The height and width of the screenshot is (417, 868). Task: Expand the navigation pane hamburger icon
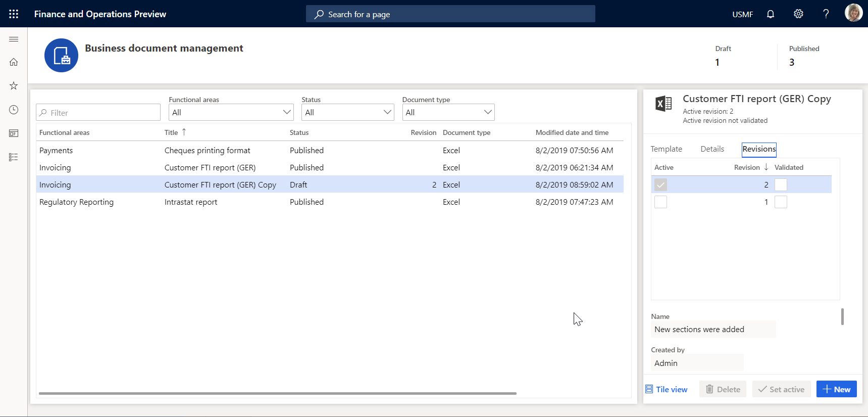[14, 39]
